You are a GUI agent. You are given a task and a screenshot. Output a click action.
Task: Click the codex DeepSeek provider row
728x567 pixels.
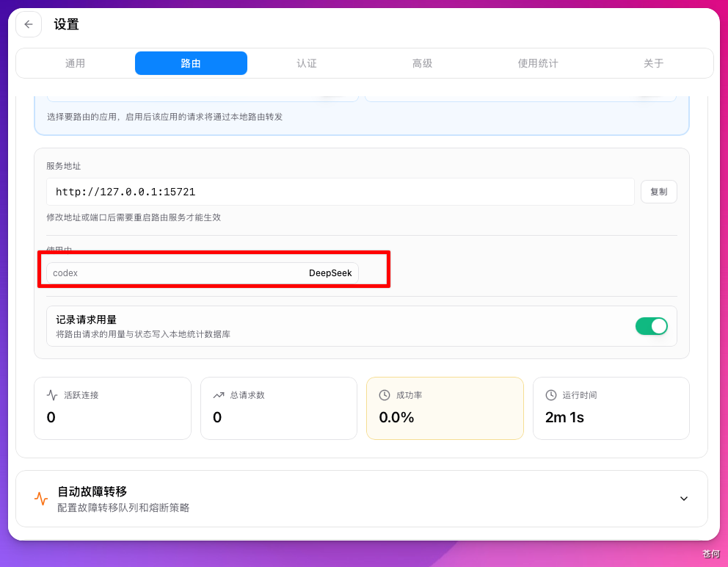click(x=203, y=272)
